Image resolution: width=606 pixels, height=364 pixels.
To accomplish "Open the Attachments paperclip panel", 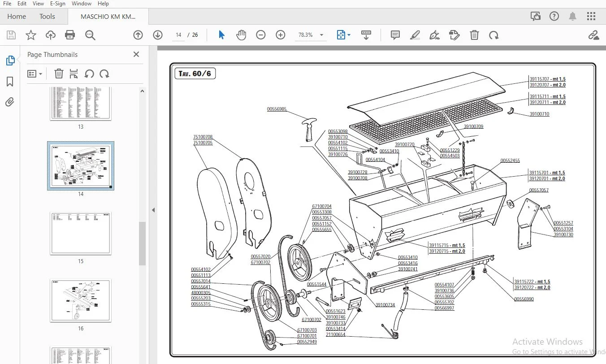I will pos(10,102).
